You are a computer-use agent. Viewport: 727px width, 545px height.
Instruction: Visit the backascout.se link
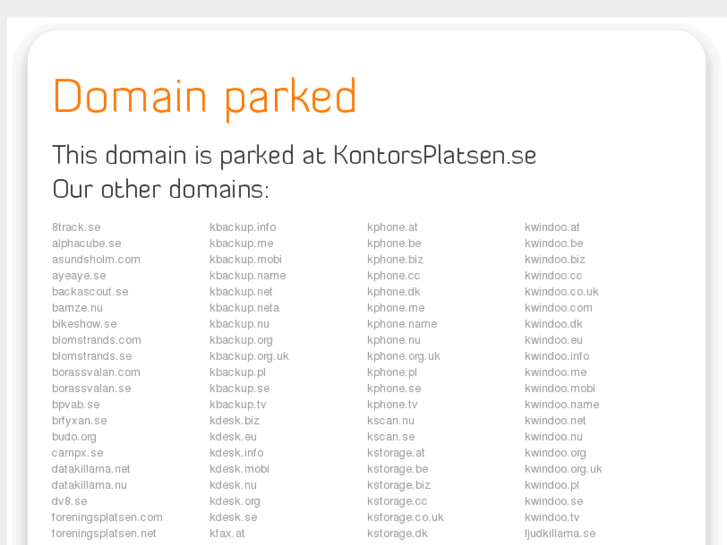[90, 292]
